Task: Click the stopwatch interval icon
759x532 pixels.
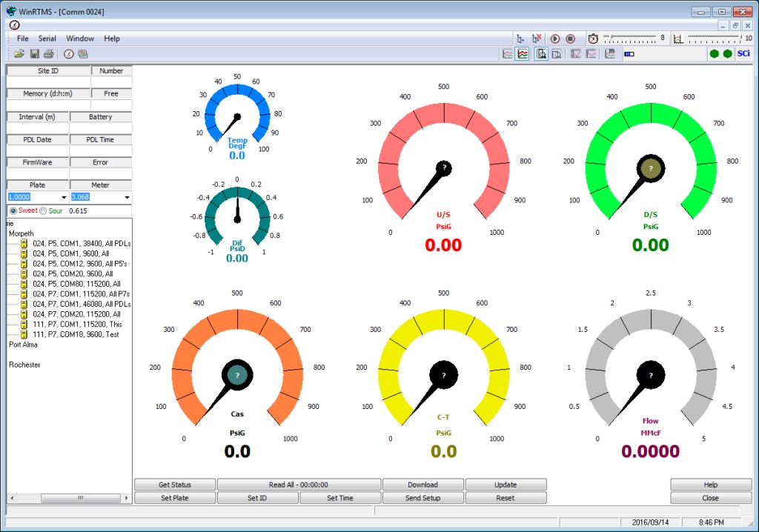Action: click(x=593, y=39)
